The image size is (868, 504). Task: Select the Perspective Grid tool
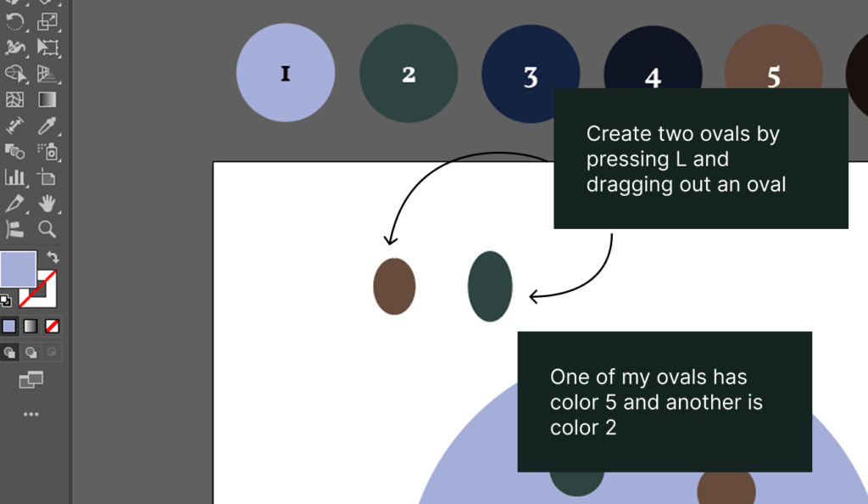[47, 74]
